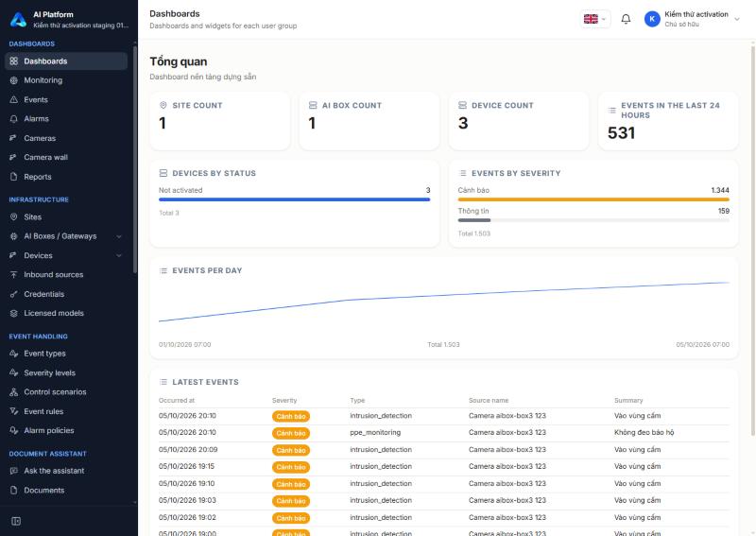The width and height of the screenshot is (756, 536).
Task: Click the Licensed models layers icon
Action: (14, 313)
